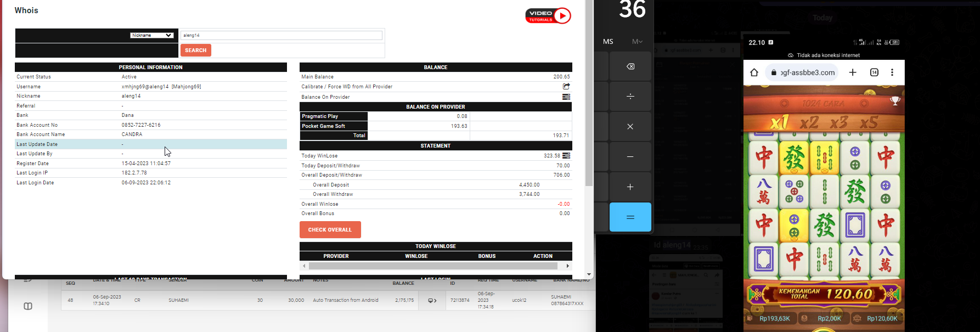This screenshot has height=332, width=980.
Task: Tap the phone browser new tab plus
Action: tap(853, 72)
